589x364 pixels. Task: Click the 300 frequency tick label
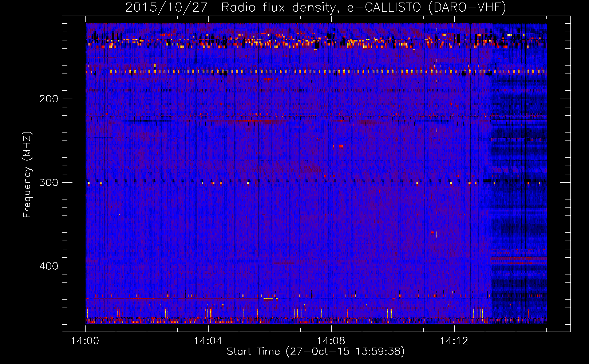pyautogui.click(x=49, y=182)
